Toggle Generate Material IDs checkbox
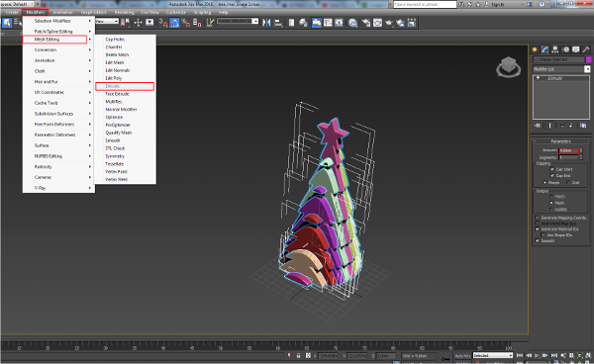594x364 pixels. (537, 228)
